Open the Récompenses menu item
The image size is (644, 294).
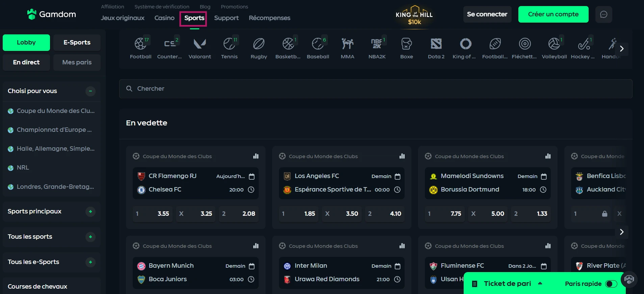(269, 18)
